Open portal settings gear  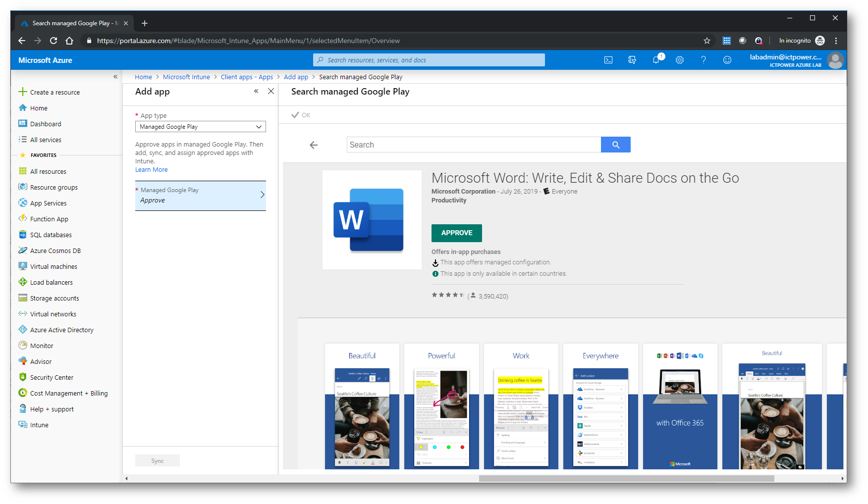click(x=680, y=60)
